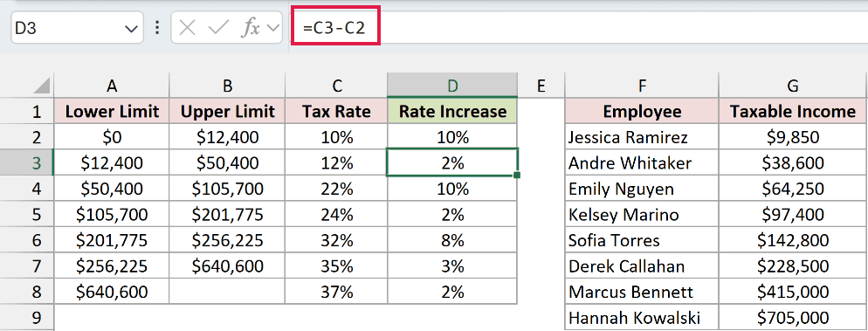Select the Emily Nguyen cell
The image size is (868, 331).
pos(642,189)
